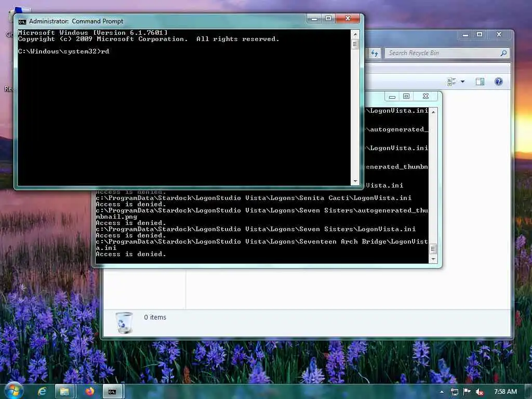Click the muted volume tray icon
Viewport: 532px width, 399px height.
click(x=480, y=392)
